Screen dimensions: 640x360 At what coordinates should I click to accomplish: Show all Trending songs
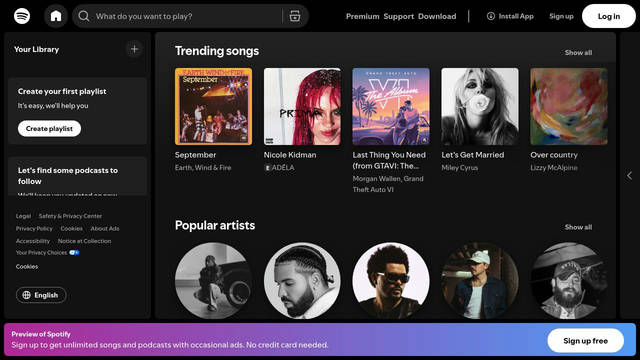pyautogui.click(x=578, y=53)
